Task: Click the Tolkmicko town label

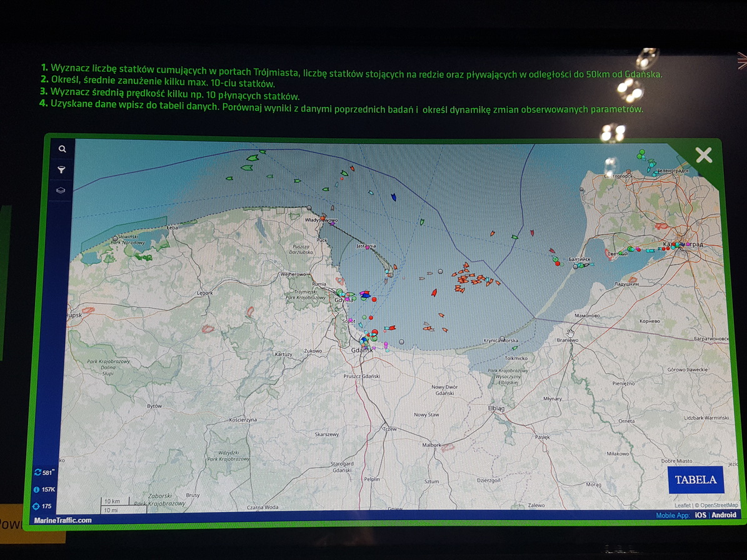Action: point(516,358)
